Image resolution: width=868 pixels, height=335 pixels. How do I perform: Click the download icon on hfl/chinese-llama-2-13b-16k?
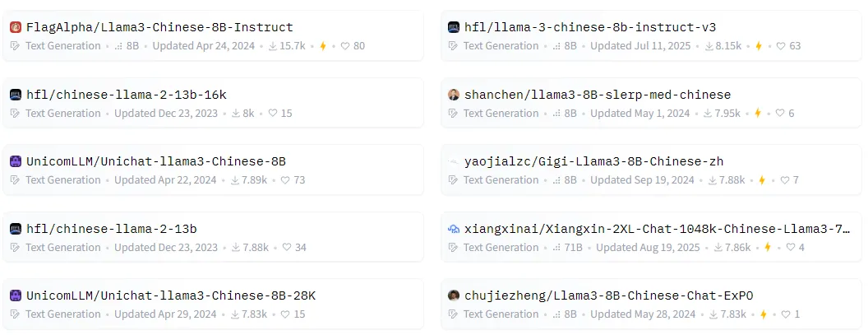click(x=236, y=114)
